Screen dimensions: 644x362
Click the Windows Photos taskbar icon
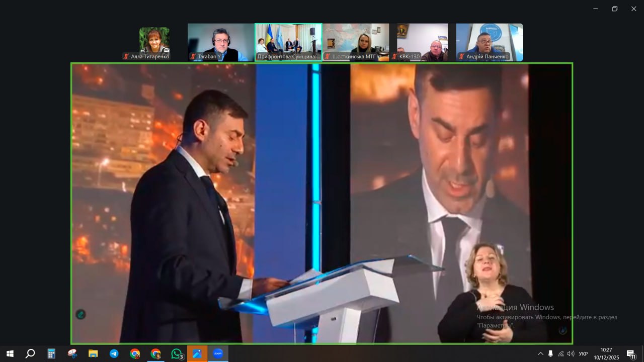coord(197,353)
